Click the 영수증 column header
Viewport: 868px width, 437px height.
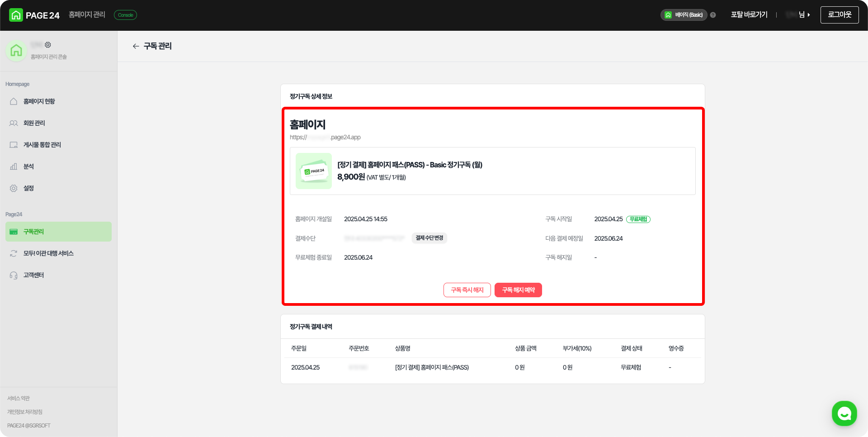[x=676, y=348]
